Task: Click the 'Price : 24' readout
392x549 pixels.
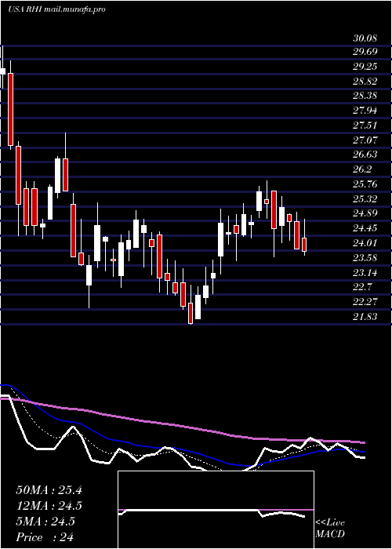Action: [x=45, y=537]
